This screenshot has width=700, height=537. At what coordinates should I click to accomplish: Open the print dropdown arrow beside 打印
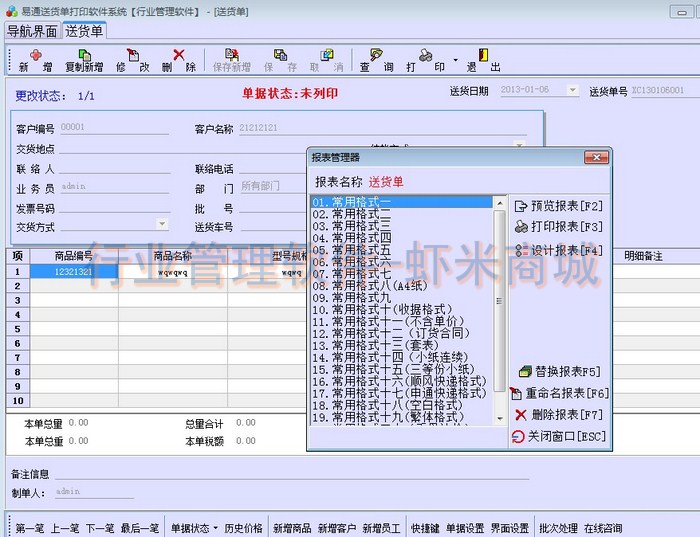click(x=455, y=60)
